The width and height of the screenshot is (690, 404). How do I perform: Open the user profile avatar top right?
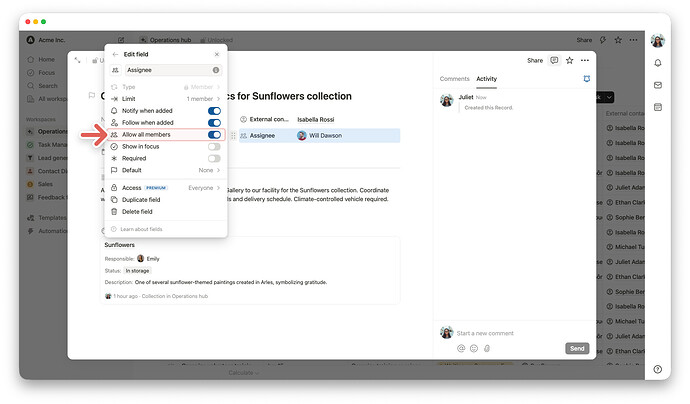[x=658, y=40]
